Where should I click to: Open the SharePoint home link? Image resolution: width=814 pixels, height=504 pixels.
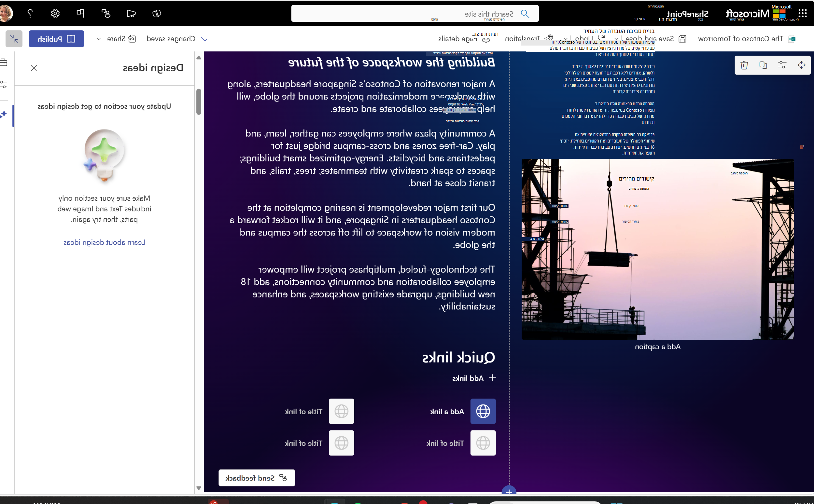click(688, 14)
